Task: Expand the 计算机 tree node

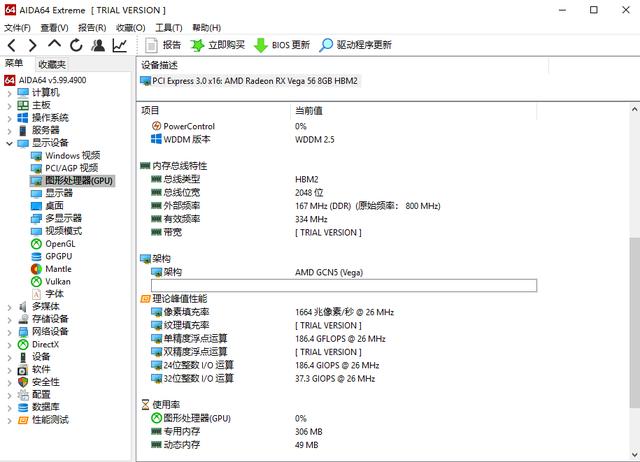Action: coord(9,93)
